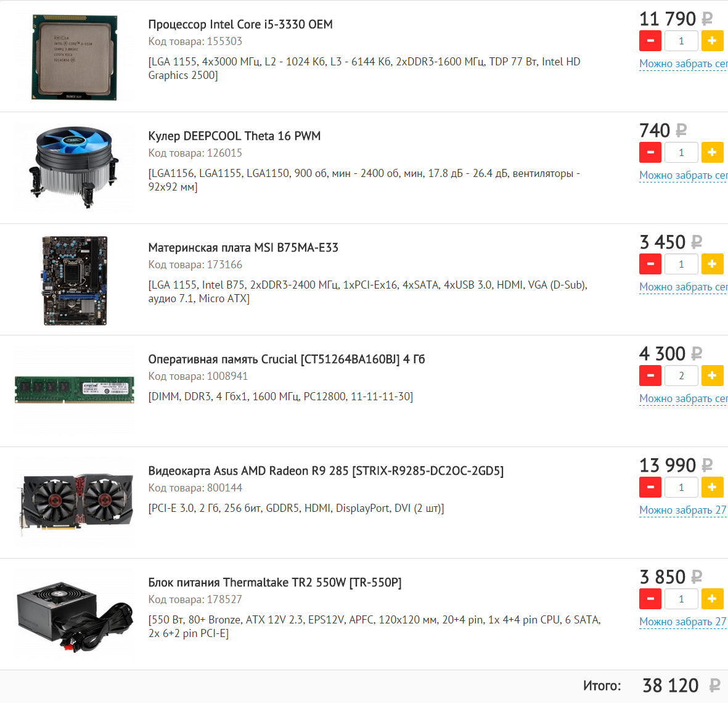The height and width of the screenshot is (703, 728).
Task: Increase quantity of Asus Radeon R9 285
Action: (x=712, y=488)
